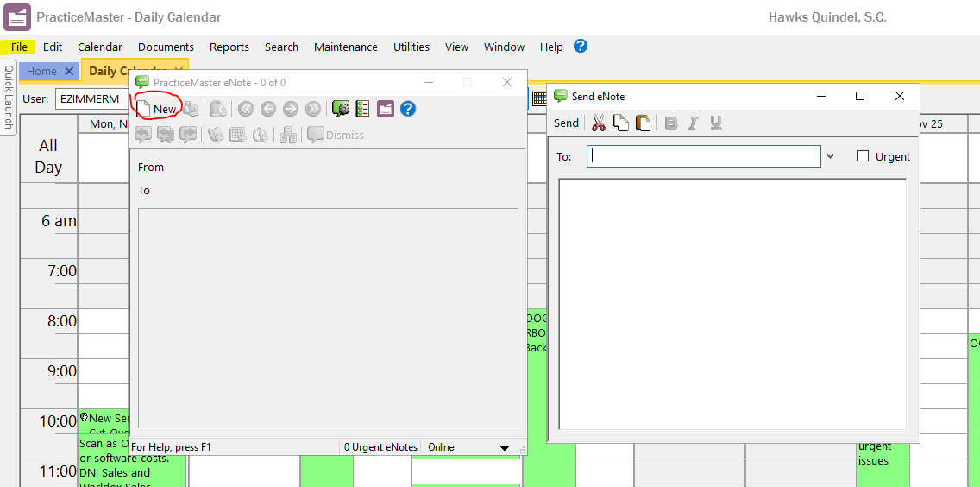The width and height of the screenshot is (980, 487).
Task: Check the Urgent checkbox
Action: coord(863,156)
